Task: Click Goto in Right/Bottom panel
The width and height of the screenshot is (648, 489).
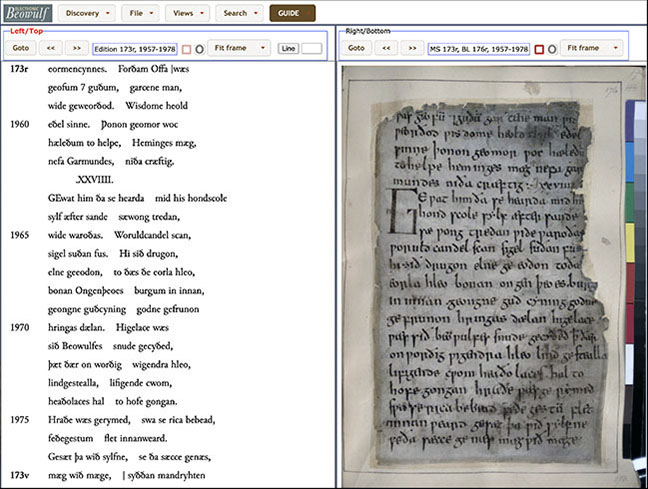Action: point(356,48)
